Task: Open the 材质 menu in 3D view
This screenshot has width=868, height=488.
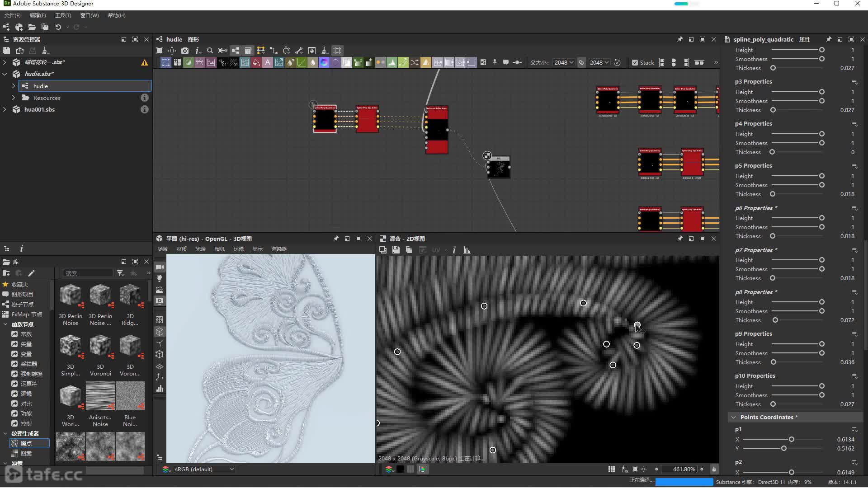Action: coord(181,249)
